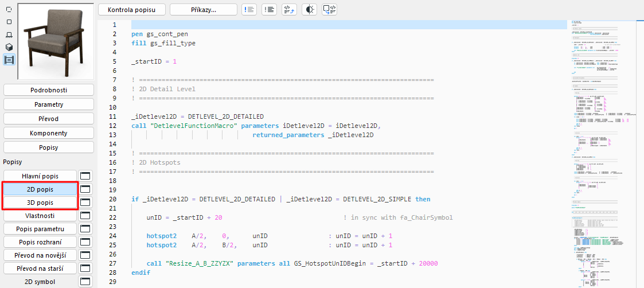Image resolution: width=644 pixels, height=288 pixels.
Task: Click the chair preview thumbnail
Action: (x=56, y=40)
